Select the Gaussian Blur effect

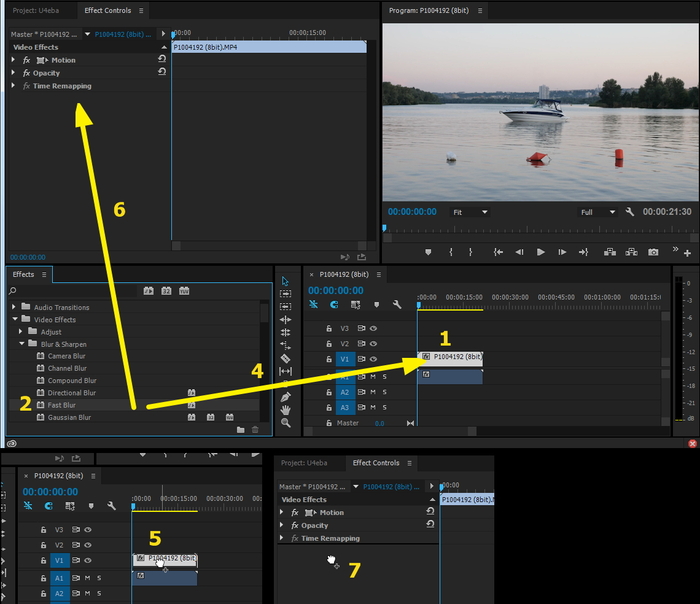click(69, 417)
